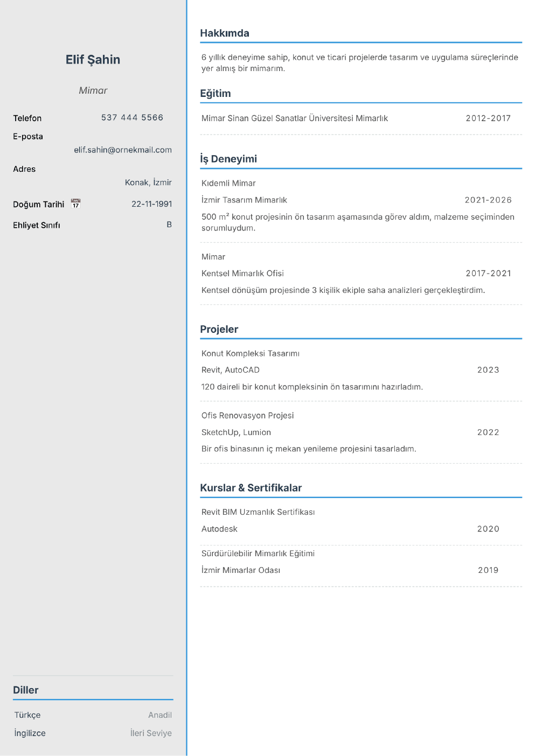Click the İş Deneyimi section heading
The image size is (535, 756).
click(x=228, y=159)
